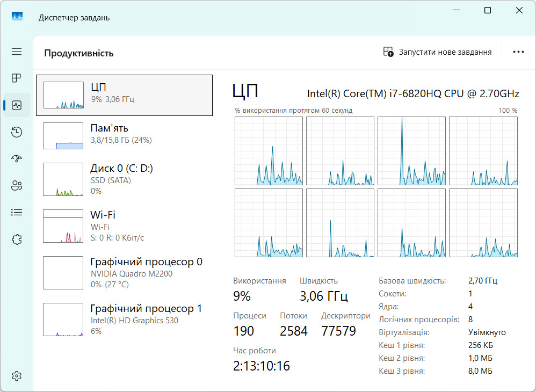This screenshot has height=392, width=536.
Task: Open the three-dot more options menu
Action: pyautogui.click(x=518, y=52)
